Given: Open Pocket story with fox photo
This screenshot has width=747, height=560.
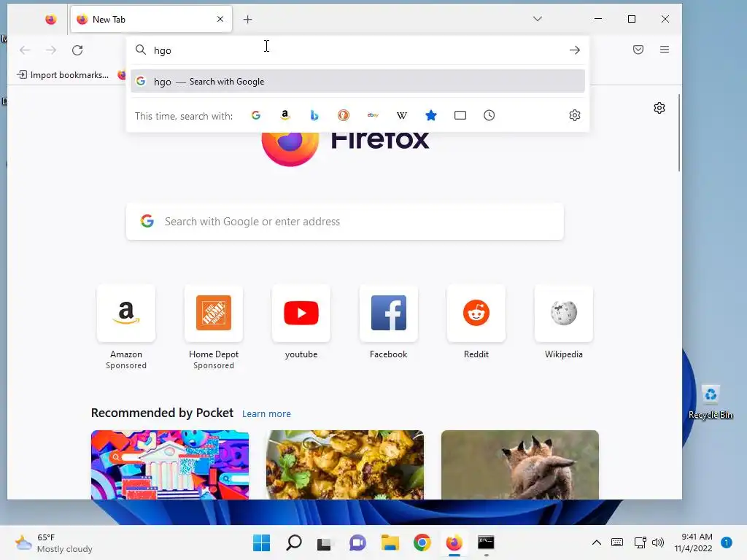Looking at the screenshot, I should click(x=519, y=464).
